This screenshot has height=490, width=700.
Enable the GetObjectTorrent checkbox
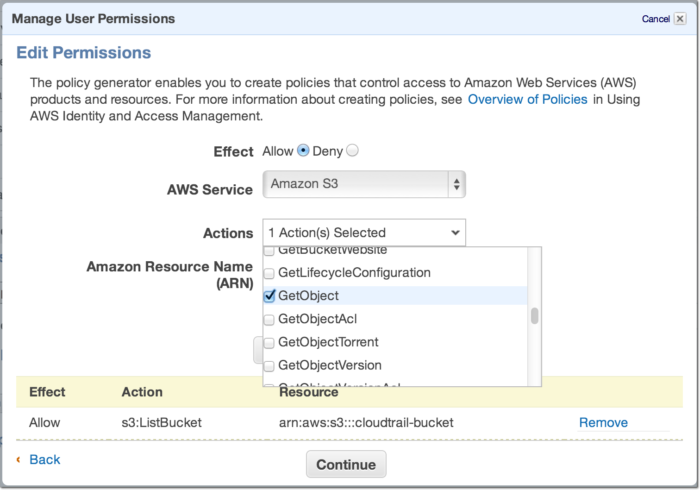pyautogui.click(x=269, y=342)
